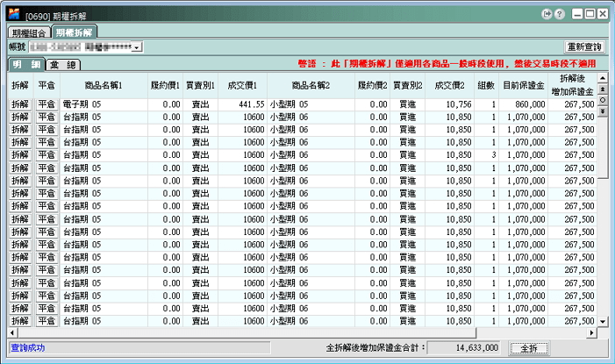Image resolution: width=615 pixels, height=364 pixels.
Task: Click the 商品名稱1 column header
Action: [x=104, y=85]
